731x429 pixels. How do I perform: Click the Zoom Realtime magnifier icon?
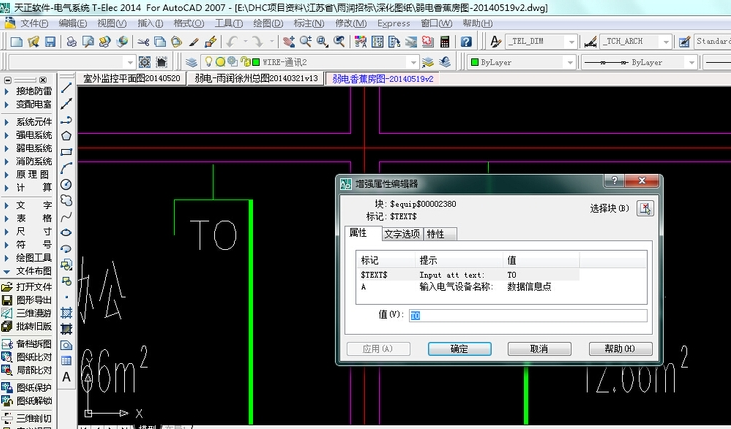[306, 42]
